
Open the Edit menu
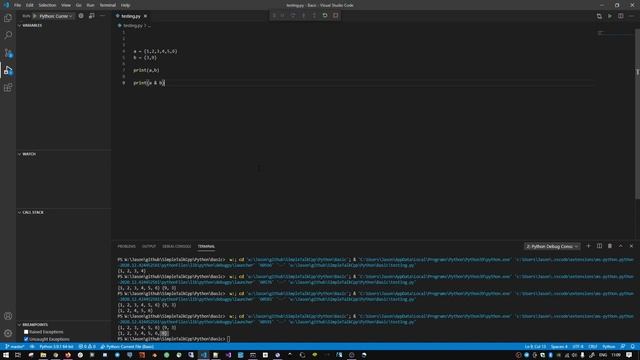(30, 5)
